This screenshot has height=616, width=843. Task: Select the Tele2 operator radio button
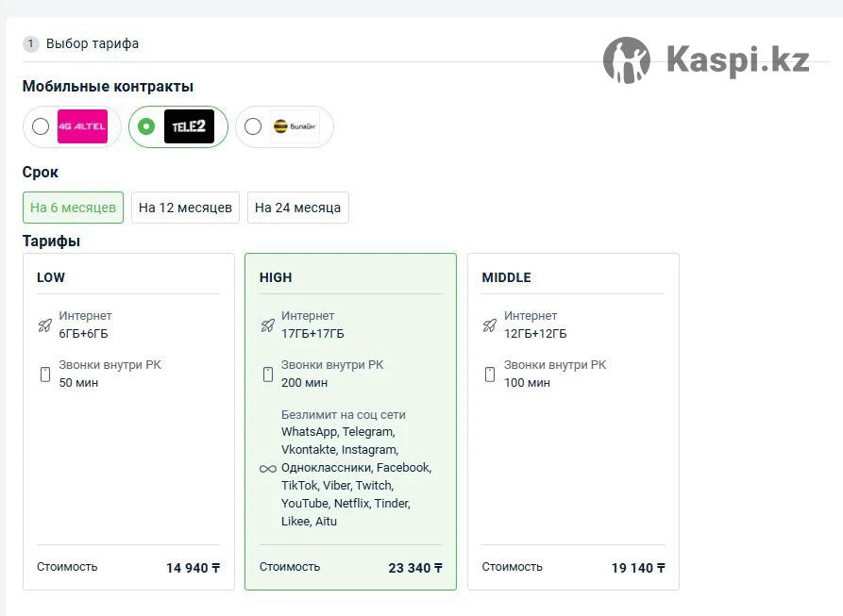146,126
